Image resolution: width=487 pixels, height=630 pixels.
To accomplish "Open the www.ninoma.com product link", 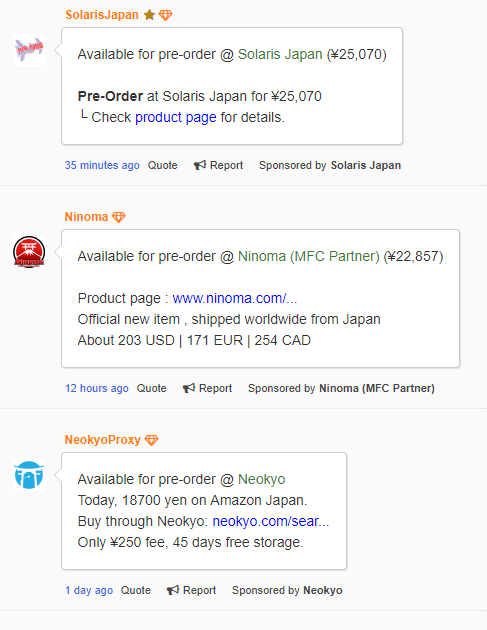I will [x=235, y=298].
